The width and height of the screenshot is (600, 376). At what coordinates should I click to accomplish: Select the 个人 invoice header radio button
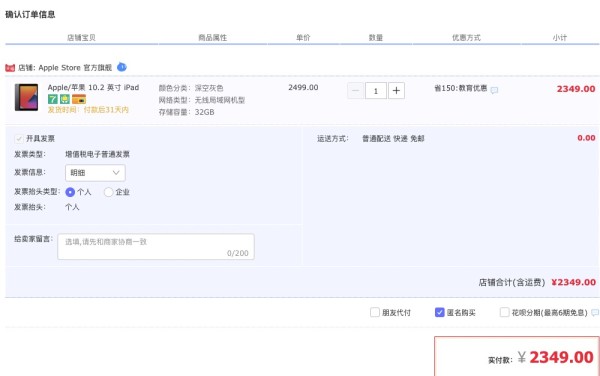pyautogui.click(x=70, y=192)
